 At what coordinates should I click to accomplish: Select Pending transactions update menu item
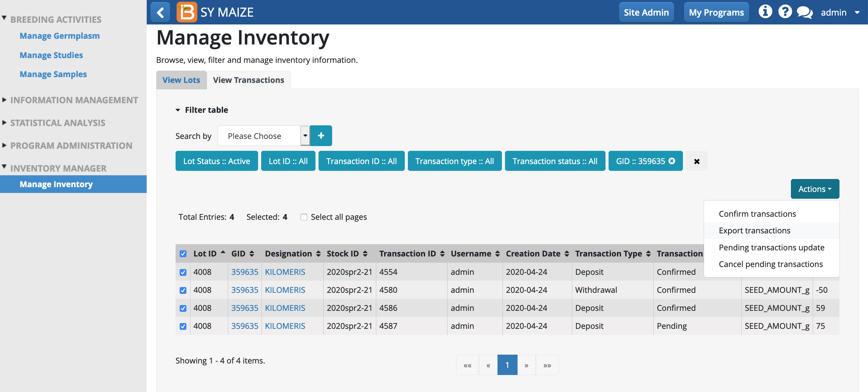click(772, 247)
